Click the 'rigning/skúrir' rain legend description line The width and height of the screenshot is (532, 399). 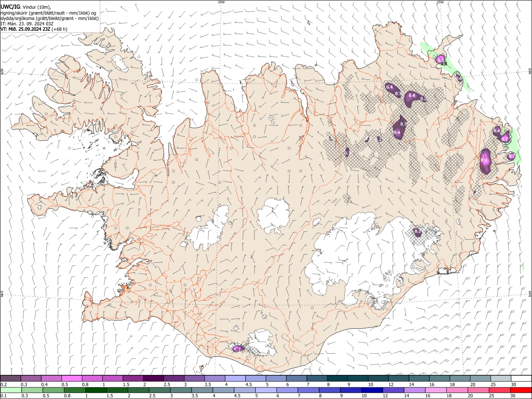pyautogui.click(x=48, y=13)
